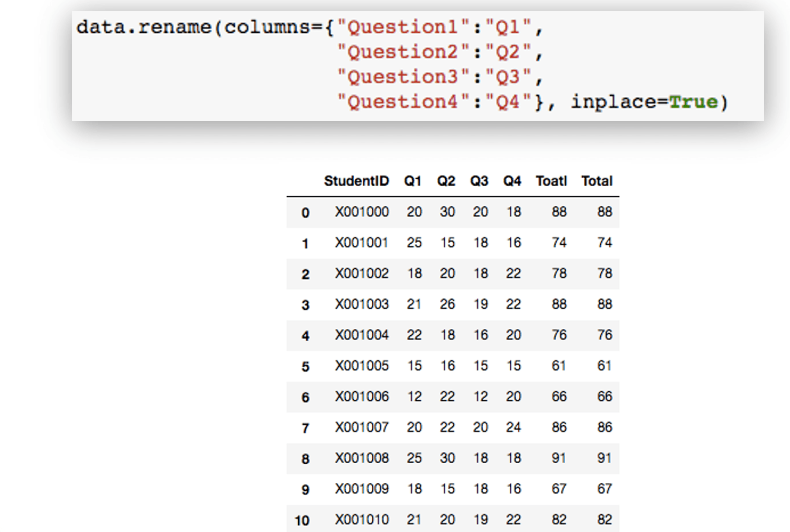
Task: Click the misspelled Toatl column header
Action: point(551,181)
